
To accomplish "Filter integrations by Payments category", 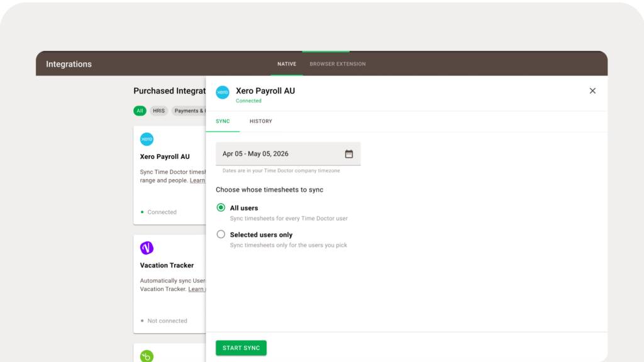I will 189,111.
